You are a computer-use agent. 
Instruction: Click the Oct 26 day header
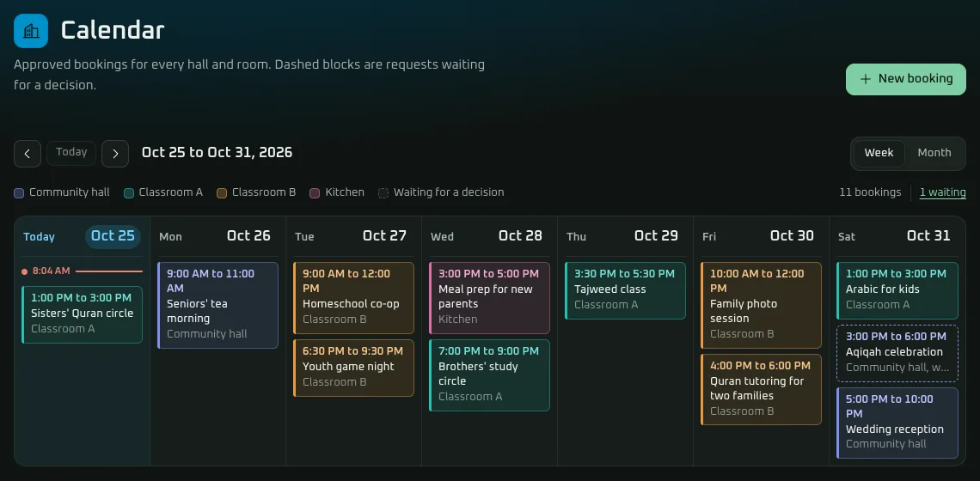click(x=217, y=237)
